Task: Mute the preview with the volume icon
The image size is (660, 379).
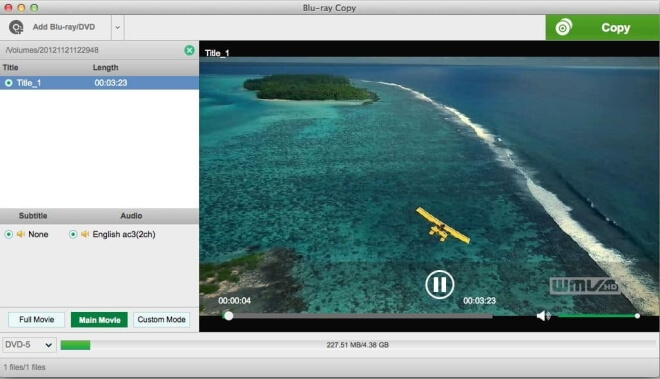Action: pyautogui.click(x=543, y=315)
